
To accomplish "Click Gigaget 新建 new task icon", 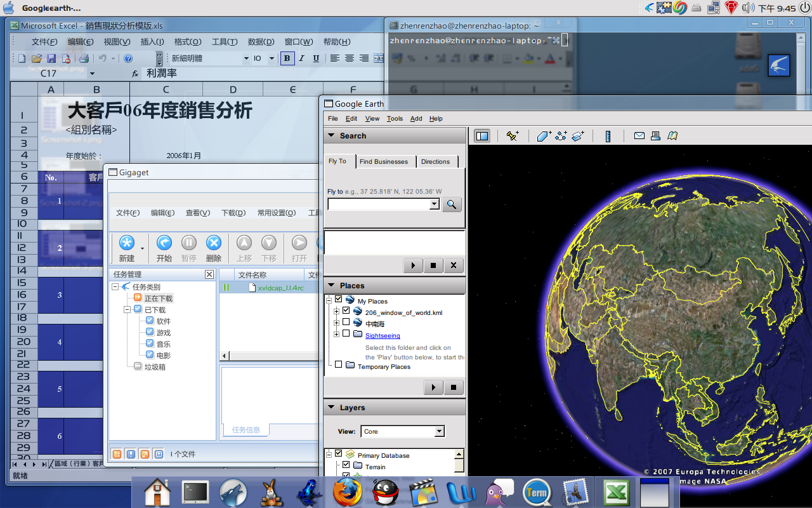I will (127, 243).
